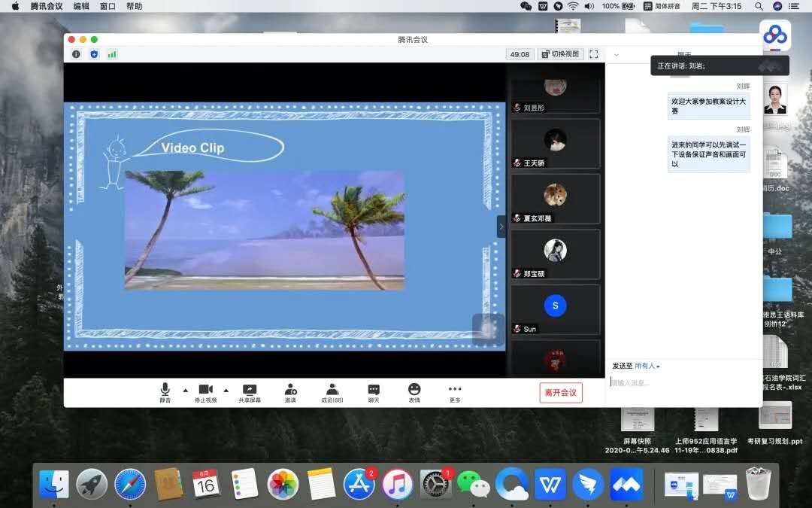Expand video options arrow beside camera
Screen dimensions: 812x508
[x=226, y=390]
